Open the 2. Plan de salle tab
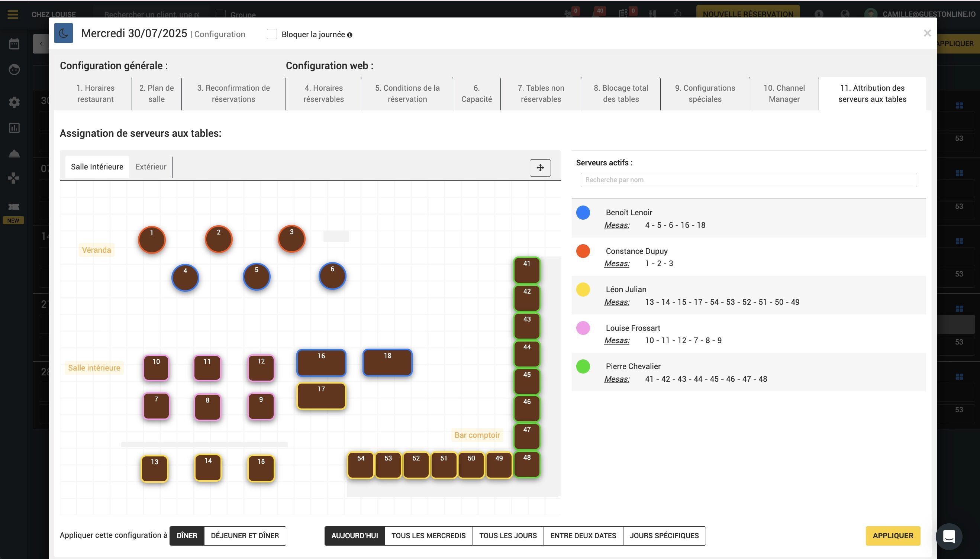The image size is (980, 559). (x=156, y=93)
